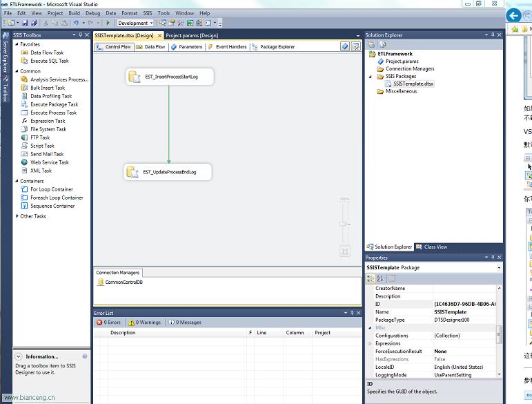Adjust the canvas zoom slider handle
The image size is (532, 404).
[343, 224]
